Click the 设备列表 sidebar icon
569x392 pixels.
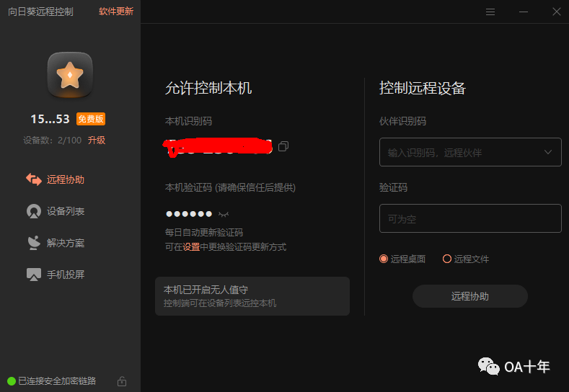pyautogui.click(x=34, y=211)
